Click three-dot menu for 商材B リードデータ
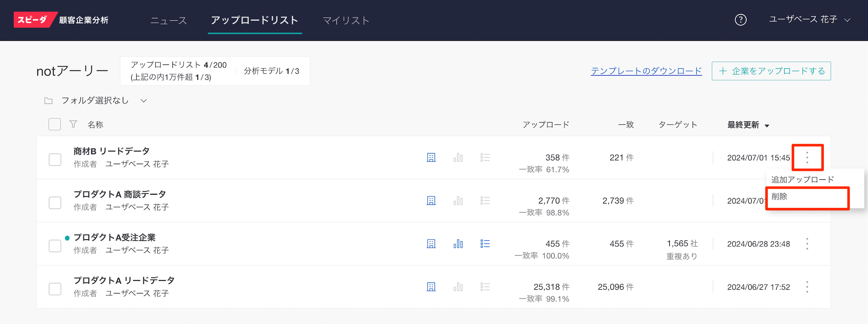Image resolution: width=868 pixels, height=324 pixels. (807, 158)
